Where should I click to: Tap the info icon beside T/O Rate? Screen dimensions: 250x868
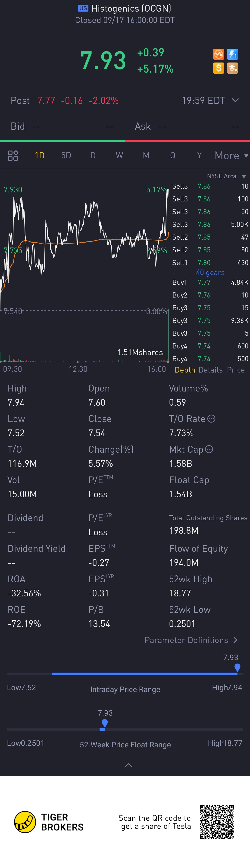click(211, 419)
